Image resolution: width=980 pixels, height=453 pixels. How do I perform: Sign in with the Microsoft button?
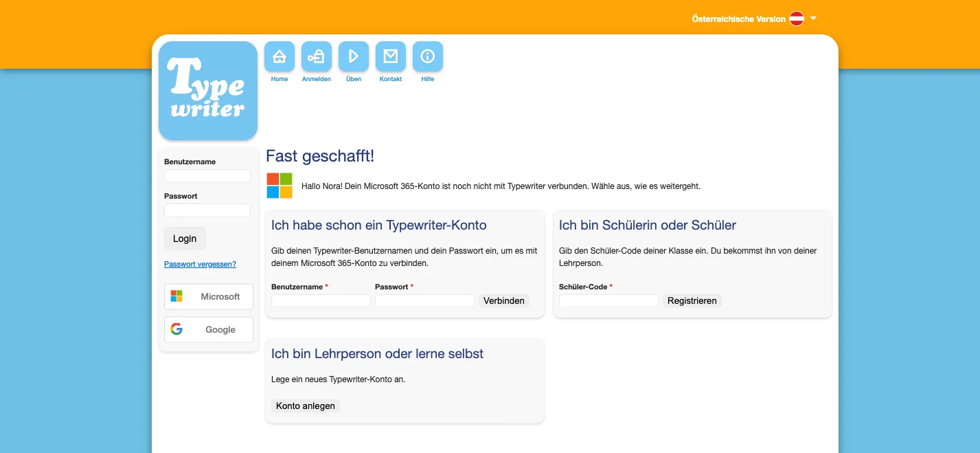209,297
